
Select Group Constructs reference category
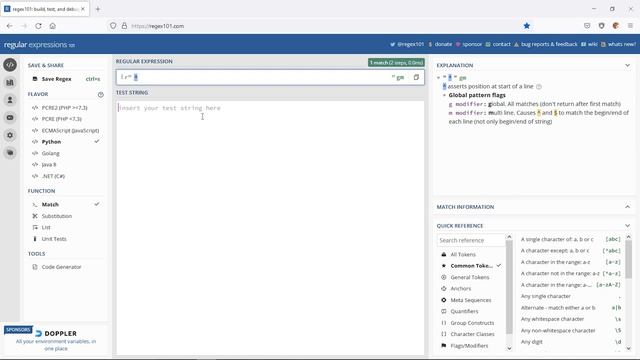click(471, 323)
